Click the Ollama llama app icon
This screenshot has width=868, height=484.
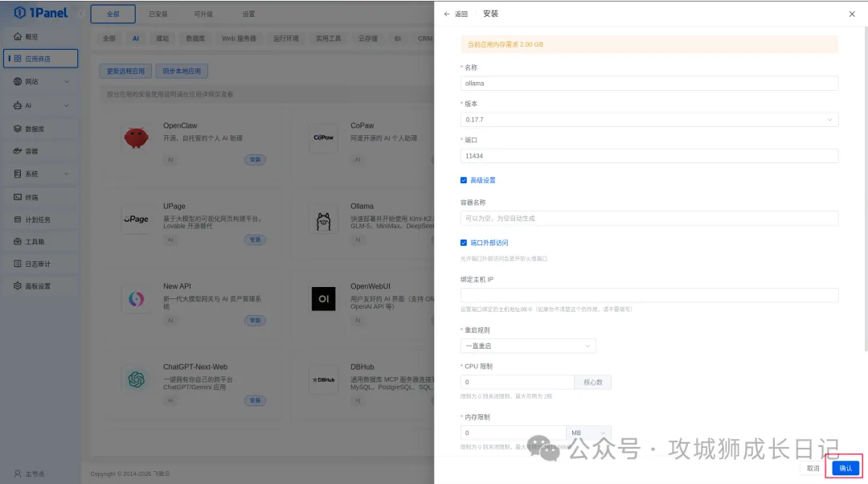[323, 219]
